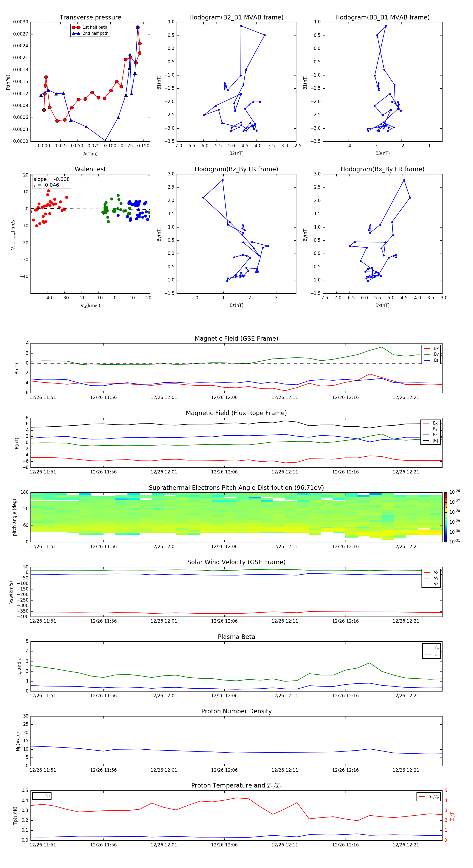The height and width of the screenshot is (868, 473).
Task: Select the '2nd half path' legend entry
Action: 90,33
